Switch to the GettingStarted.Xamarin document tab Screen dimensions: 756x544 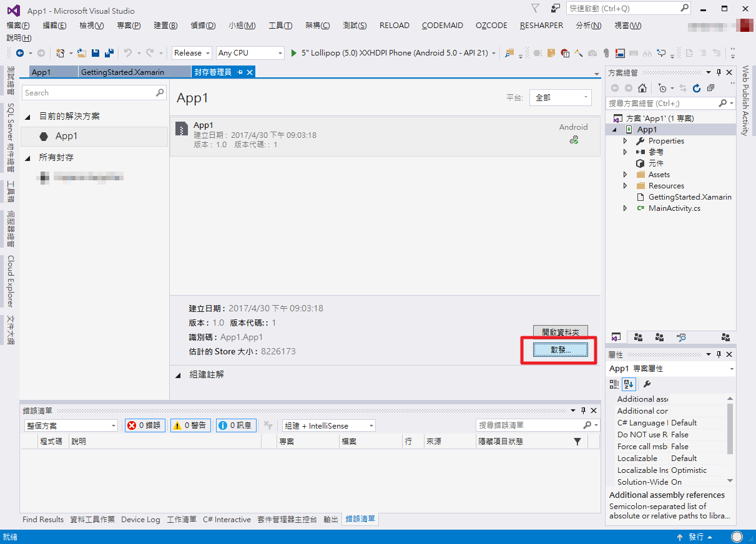[123, 72]
